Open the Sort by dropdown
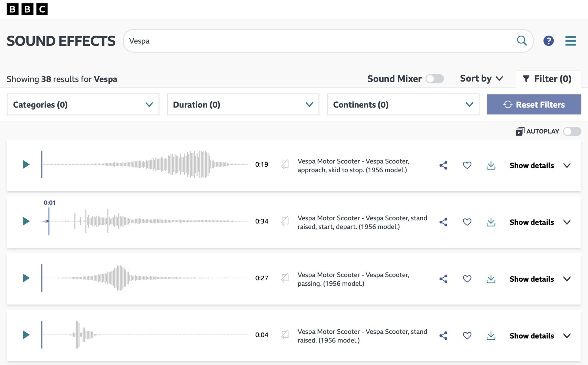This screenshot has width=588, height=365. (481, 78)
